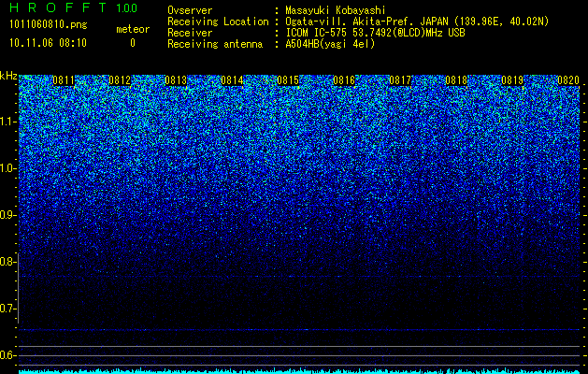
Task: Click the meteor count value 0
Action: [133, 43]
